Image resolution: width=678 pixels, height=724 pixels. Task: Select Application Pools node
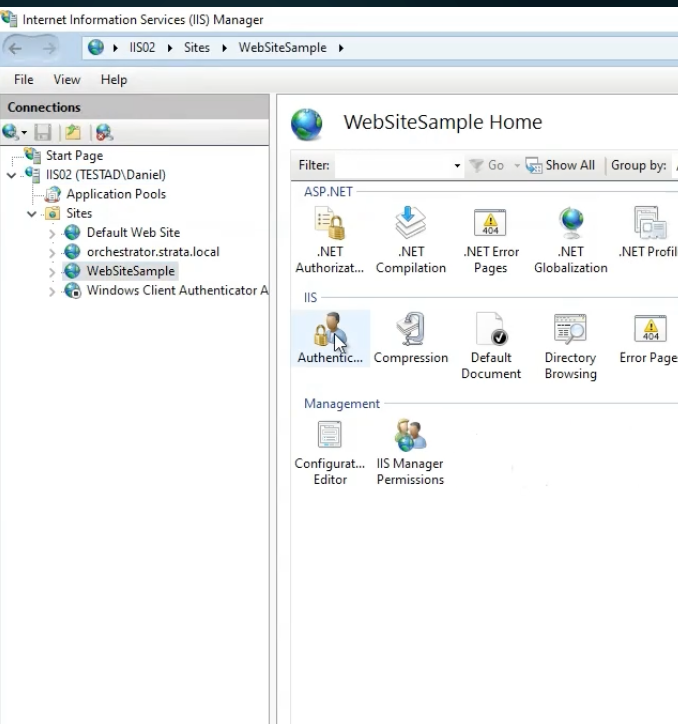tap(116, 194)
